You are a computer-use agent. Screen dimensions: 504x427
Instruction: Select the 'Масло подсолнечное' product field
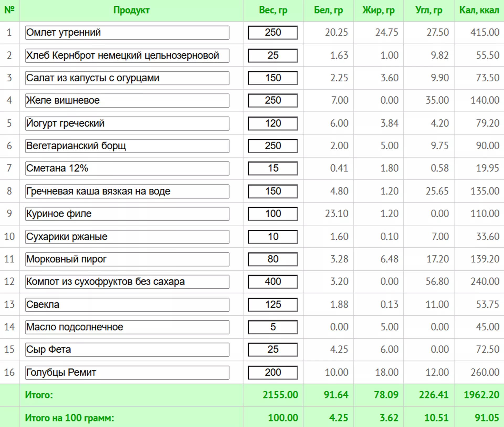pyautogui.click(x=127, y=327)
